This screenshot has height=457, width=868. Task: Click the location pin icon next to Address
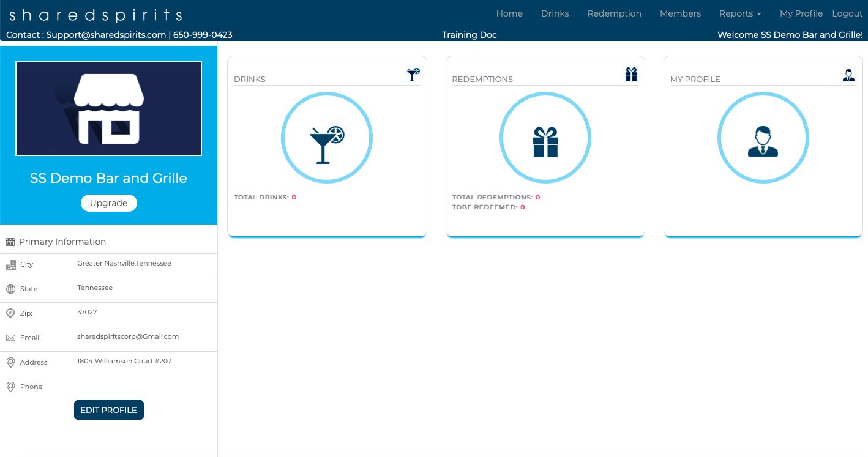coord(10,362)
